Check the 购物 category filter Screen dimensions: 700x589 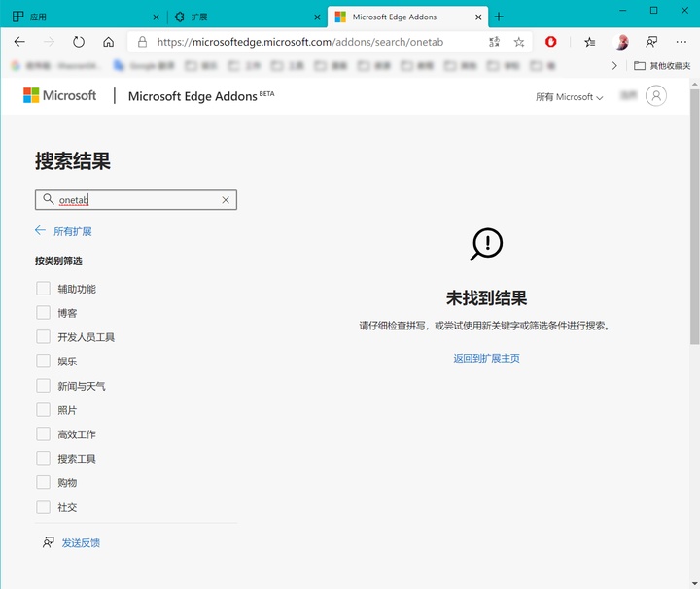[44, 482]
